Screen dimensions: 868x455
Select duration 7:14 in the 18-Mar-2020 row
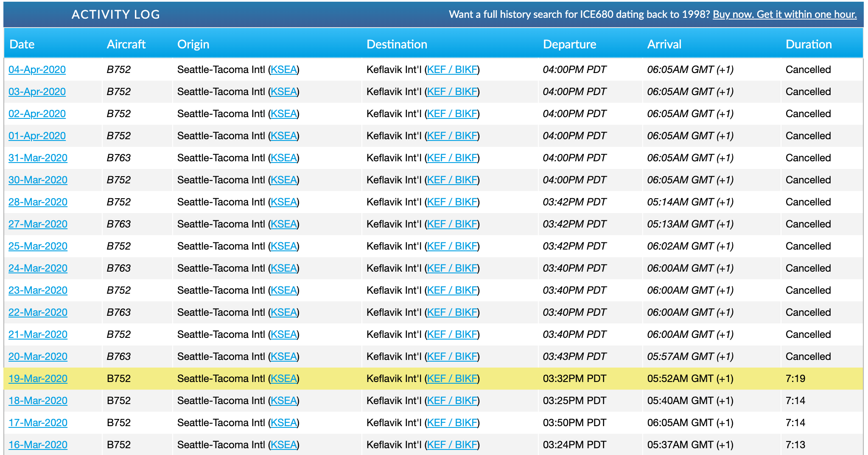point(795,401)
